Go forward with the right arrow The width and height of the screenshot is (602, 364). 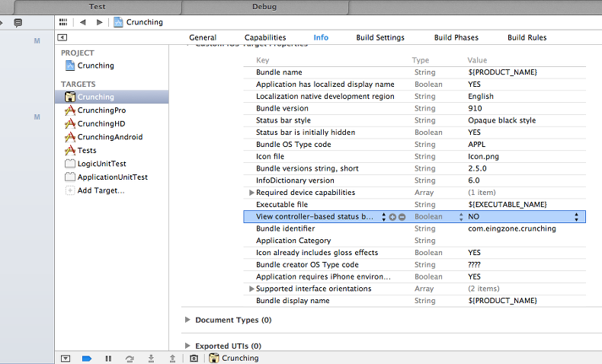point(99,22)
